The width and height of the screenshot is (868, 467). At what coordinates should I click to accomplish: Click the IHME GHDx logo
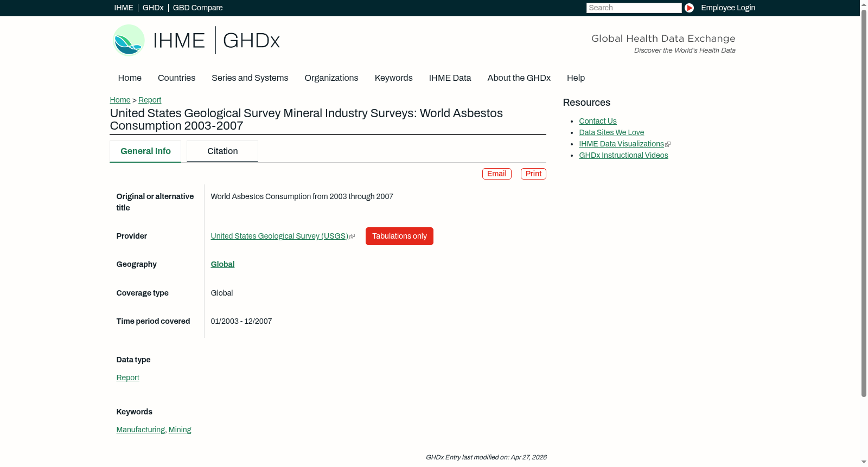(196, 40)
